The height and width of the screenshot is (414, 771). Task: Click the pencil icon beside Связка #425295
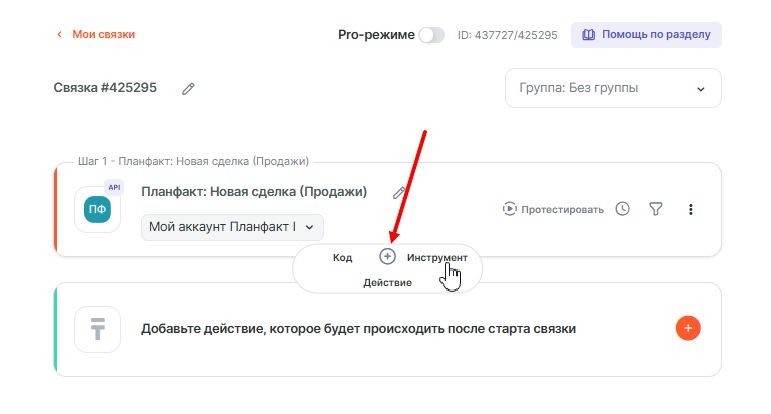point(188,88)
